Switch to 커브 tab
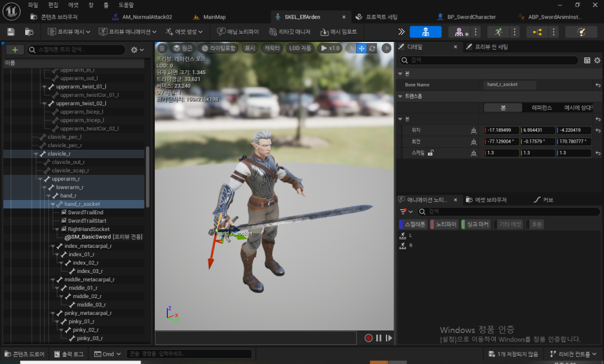 point(543,200)
